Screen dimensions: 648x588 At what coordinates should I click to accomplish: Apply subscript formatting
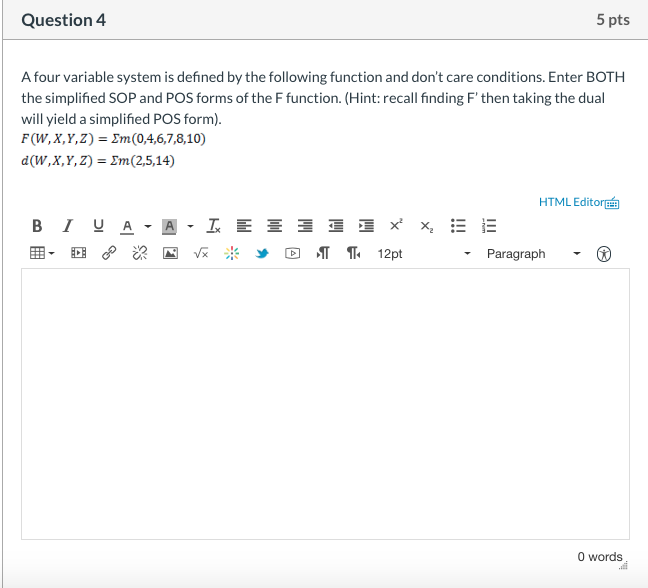tap(427, 226)
